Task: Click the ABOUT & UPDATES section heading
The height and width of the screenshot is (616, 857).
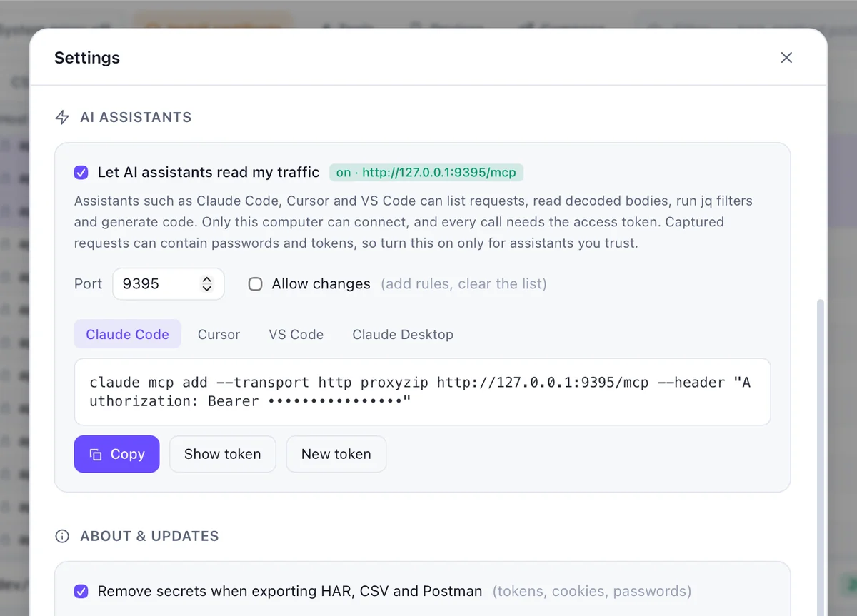Action: click(149, 536)
